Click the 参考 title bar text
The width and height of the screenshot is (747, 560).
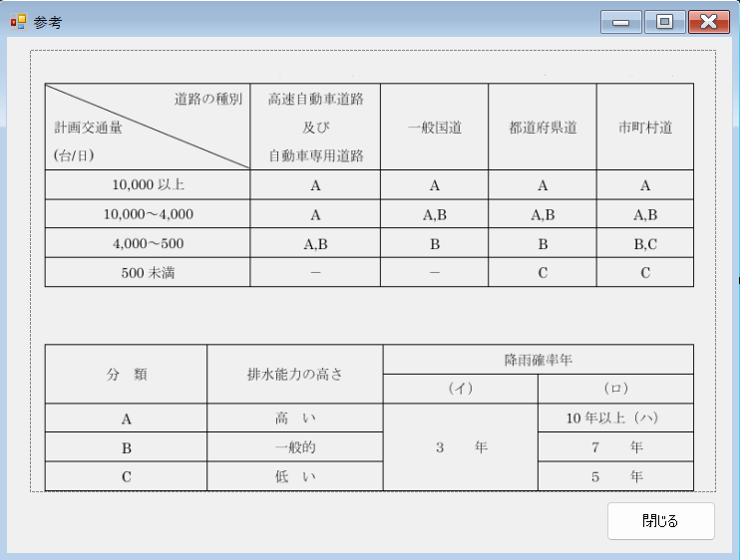click(x=48, y=22)
